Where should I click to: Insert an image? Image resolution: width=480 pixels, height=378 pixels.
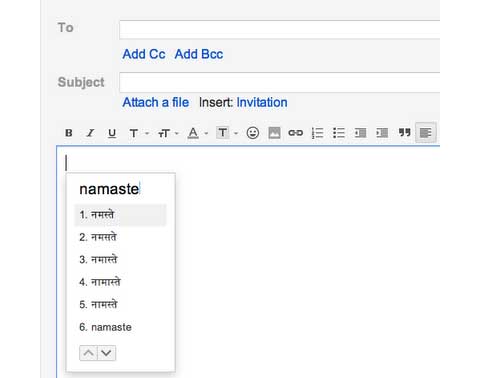point(274,133)
